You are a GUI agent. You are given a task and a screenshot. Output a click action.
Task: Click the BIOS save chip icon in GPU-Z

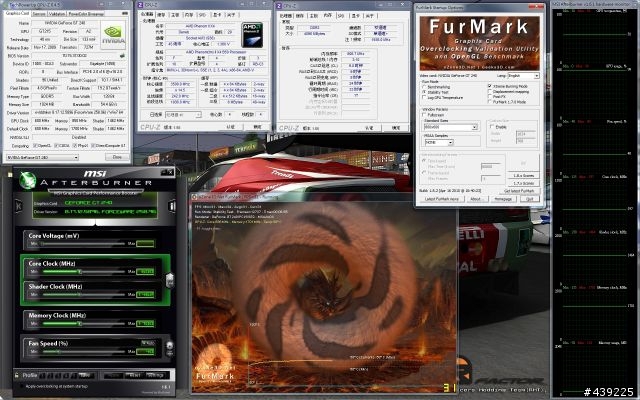point(122,56)
